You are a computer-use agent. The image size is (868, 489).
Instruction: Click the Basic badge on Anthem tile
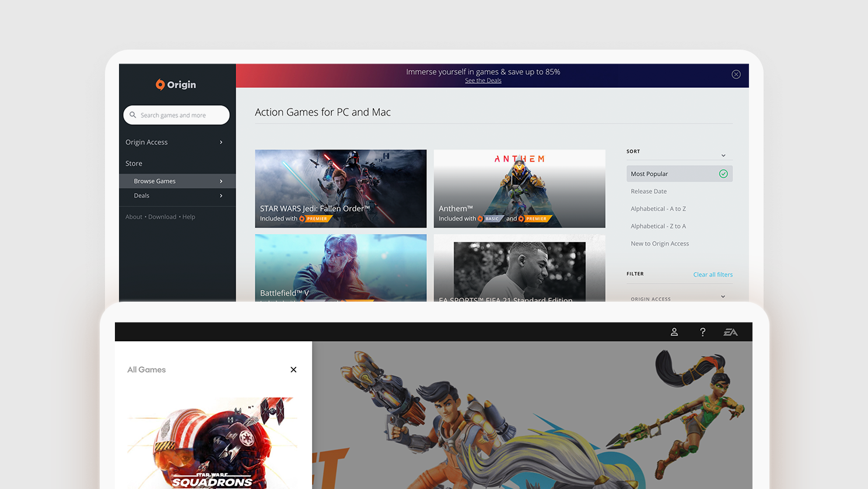490,219
